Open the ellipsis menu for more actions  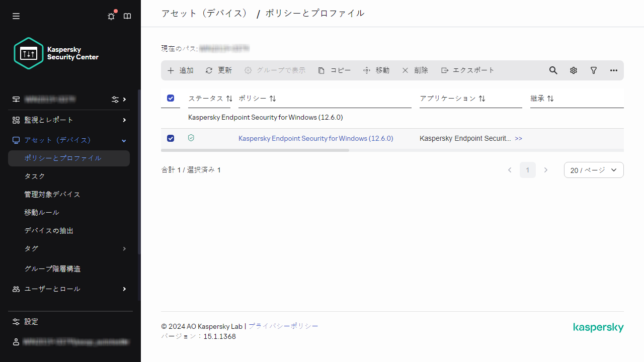click(x=613, y=70)
